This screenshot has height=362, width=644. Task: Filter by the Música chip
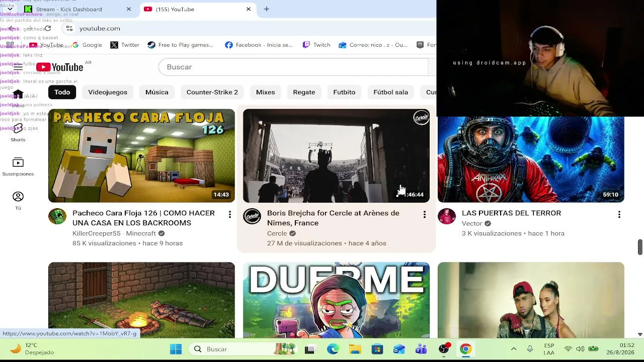pos(157,92)
